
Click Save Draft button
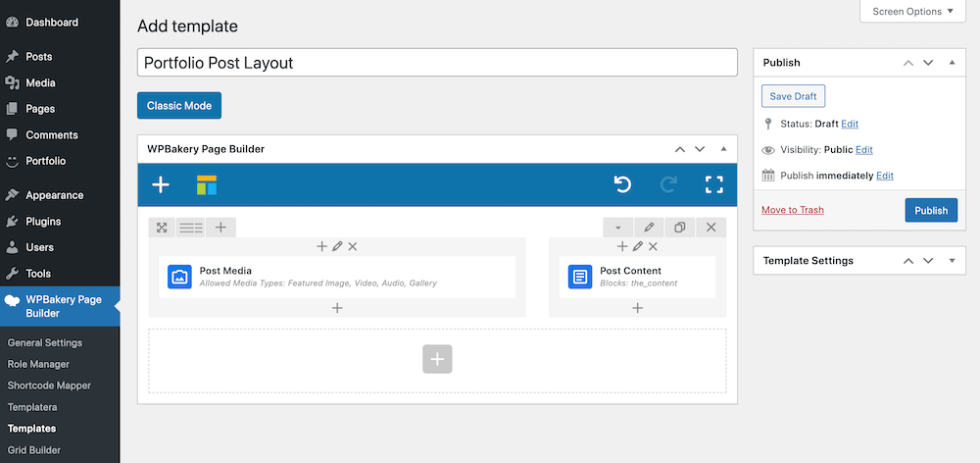[x=793, y=96]
